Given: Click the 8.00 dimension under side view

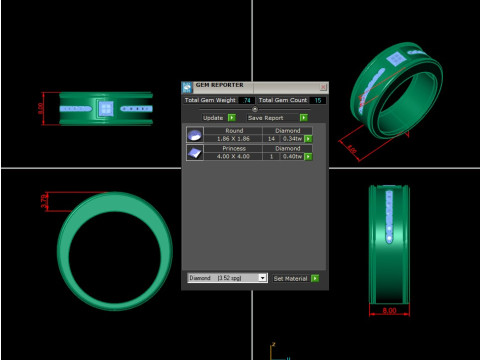Looking at the screenshot, I should (389, 311).
